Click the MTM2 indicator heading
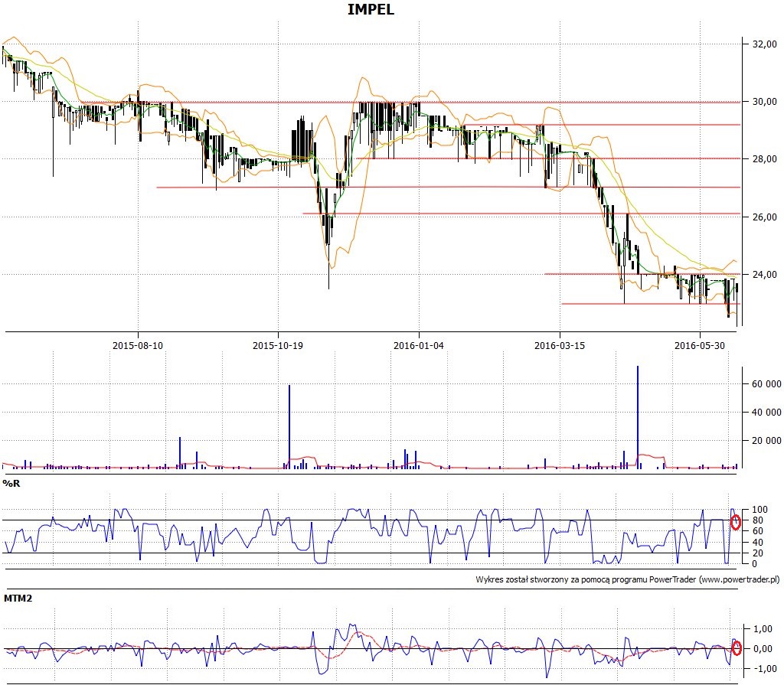 click(18, 598)
